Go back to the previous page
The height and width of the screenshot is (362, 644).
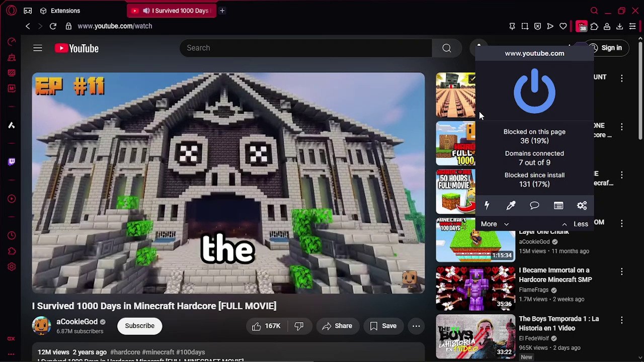coord(28,26)
